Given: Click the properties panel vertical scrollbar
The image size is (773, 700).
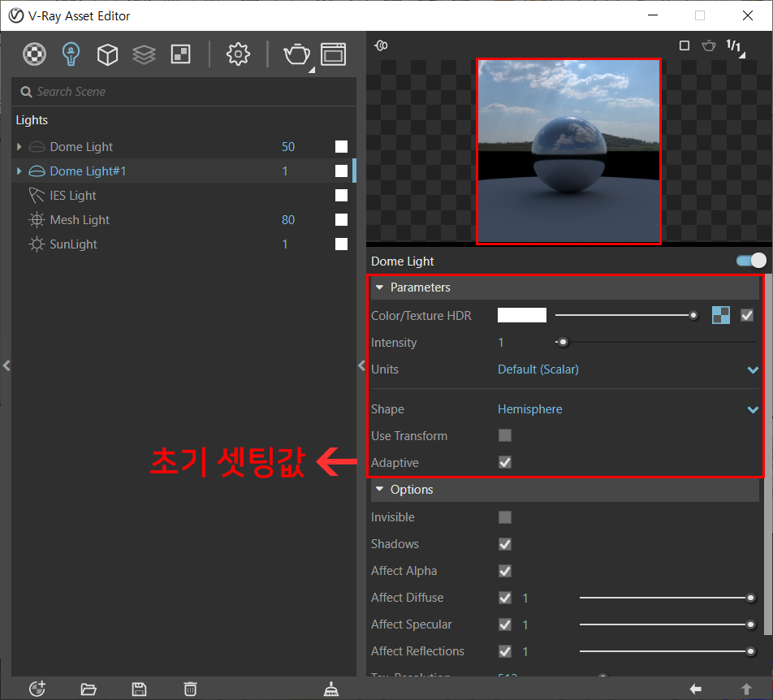Looking at the screenshot, I should click(767, 453).
